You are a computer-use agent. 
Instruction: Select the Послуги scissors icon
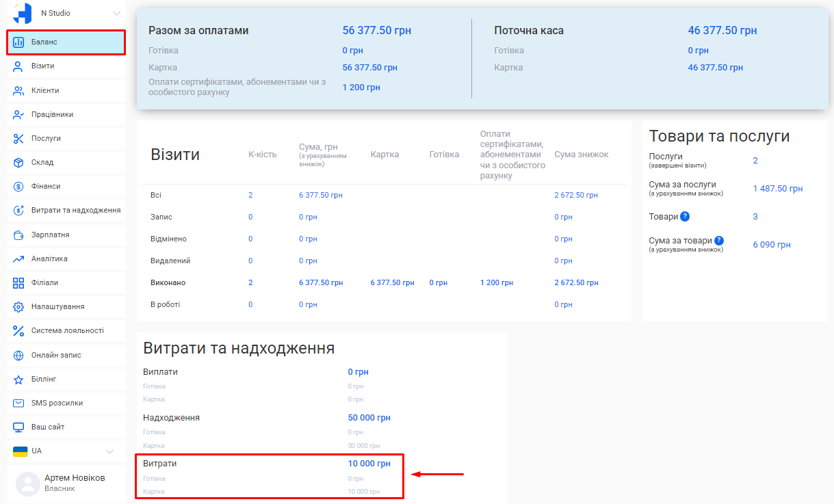click(19, 138)
